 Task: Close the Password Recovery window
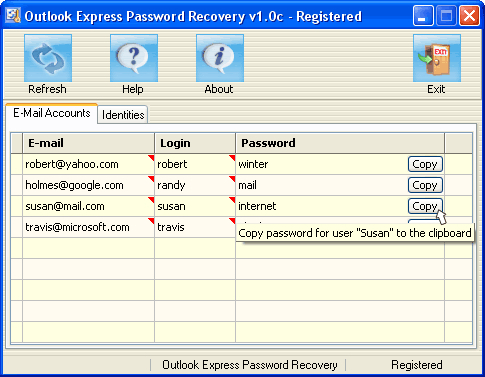(469, 15)
